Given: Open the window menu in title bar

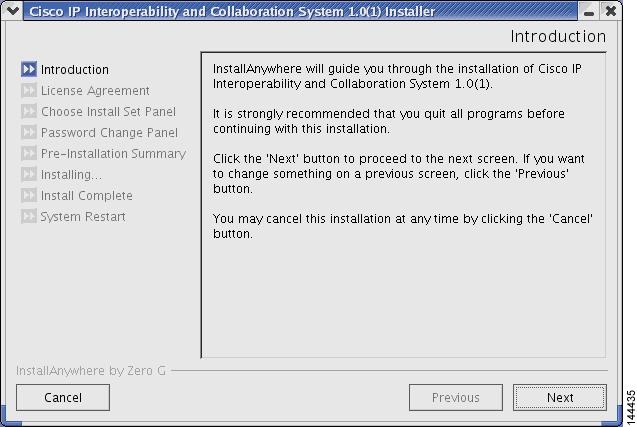Looking at the screenshot, I should pyautogui.click(x=13, y=12).
